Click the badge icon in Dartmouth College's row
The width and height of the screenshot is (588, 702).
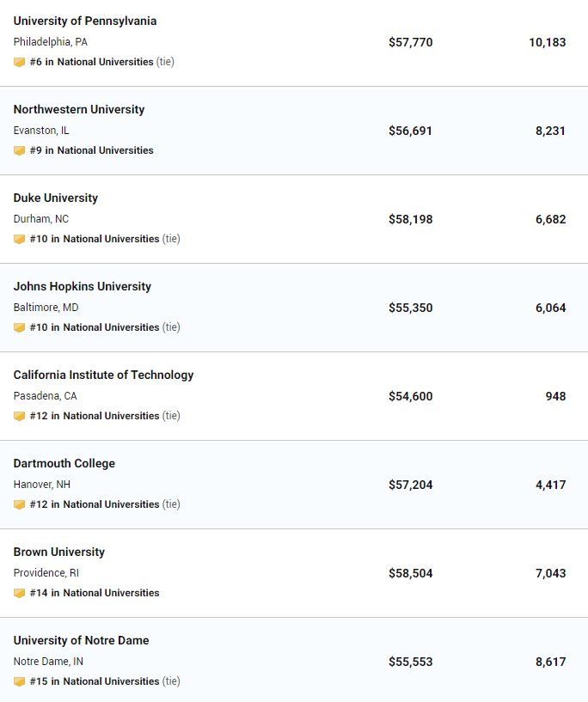(19, 505)
